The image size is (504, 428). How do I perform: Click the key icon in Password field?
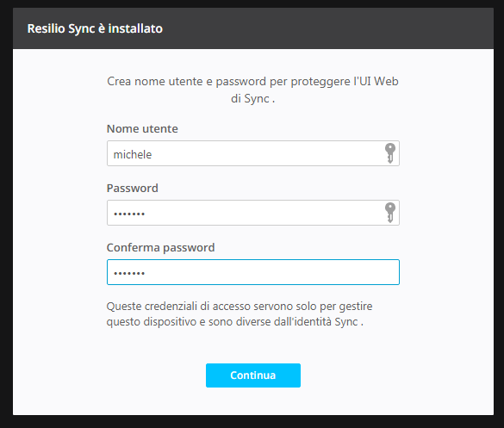point(390,213)
